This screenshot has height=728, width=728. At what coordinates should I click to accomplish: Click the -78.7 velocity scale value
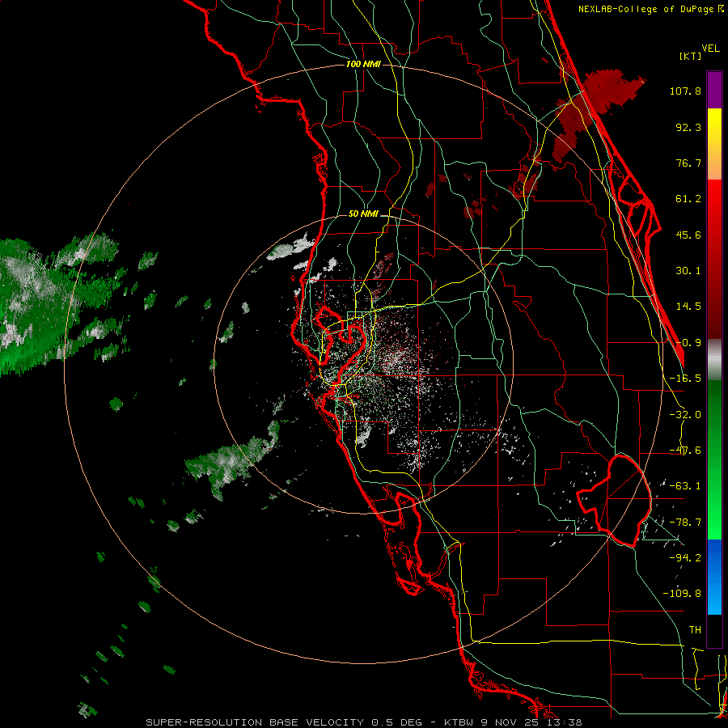pyautogui.click(x=685, y=523)
